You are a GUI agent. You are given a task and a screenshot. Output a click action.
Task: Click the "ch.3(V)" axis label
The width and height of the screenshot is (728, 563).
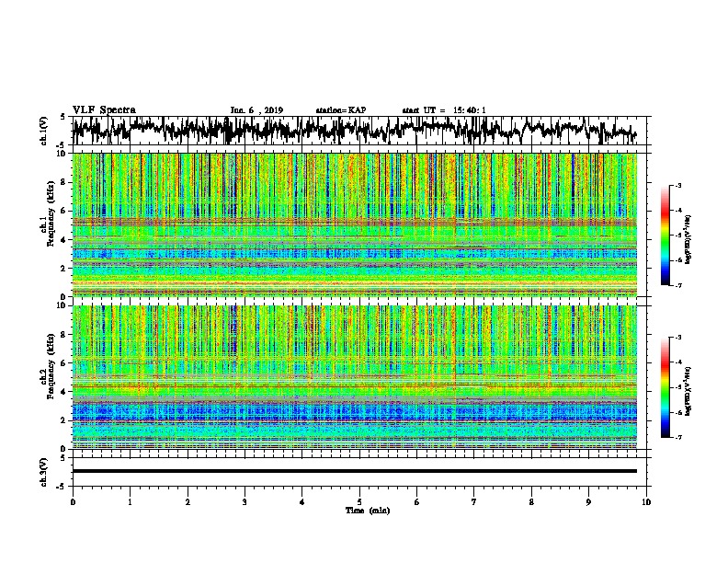(44, 472)
